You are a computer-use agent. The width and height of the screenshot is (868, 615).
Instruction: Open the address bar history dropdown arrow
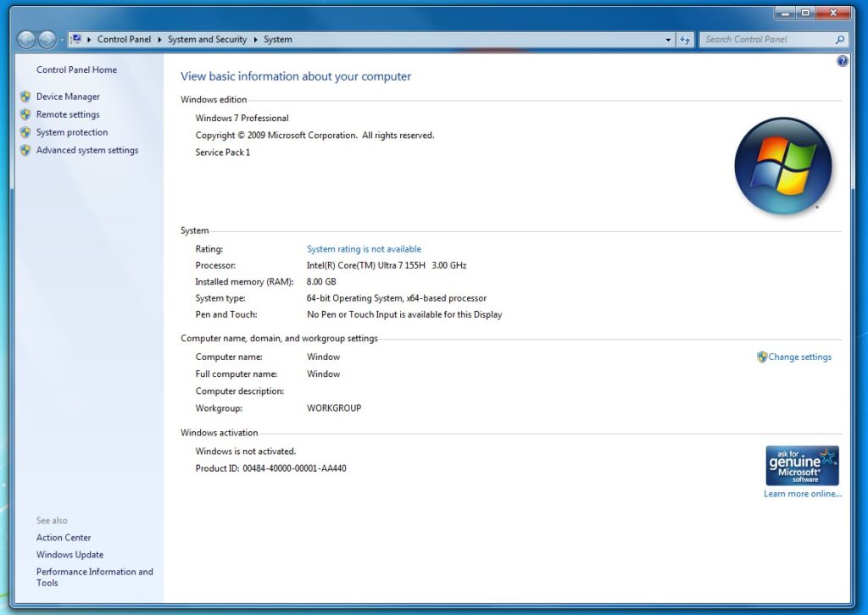coord(668,40)
